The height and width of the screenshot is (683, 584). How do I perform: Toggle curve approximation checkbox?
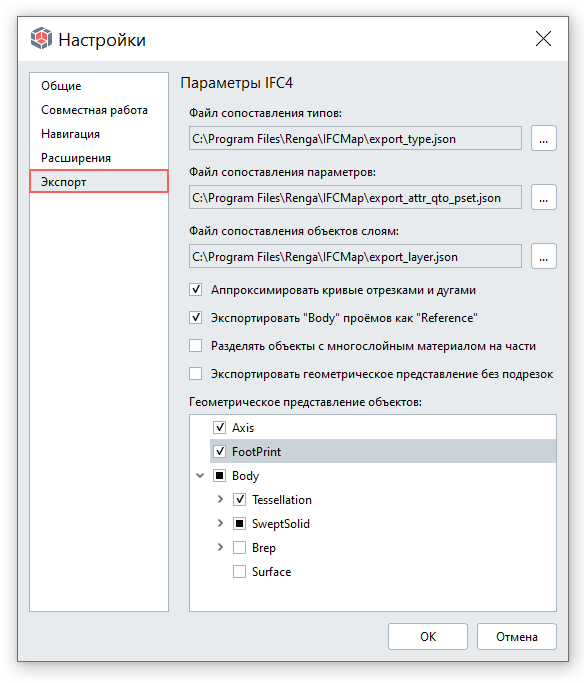point(196,289)
